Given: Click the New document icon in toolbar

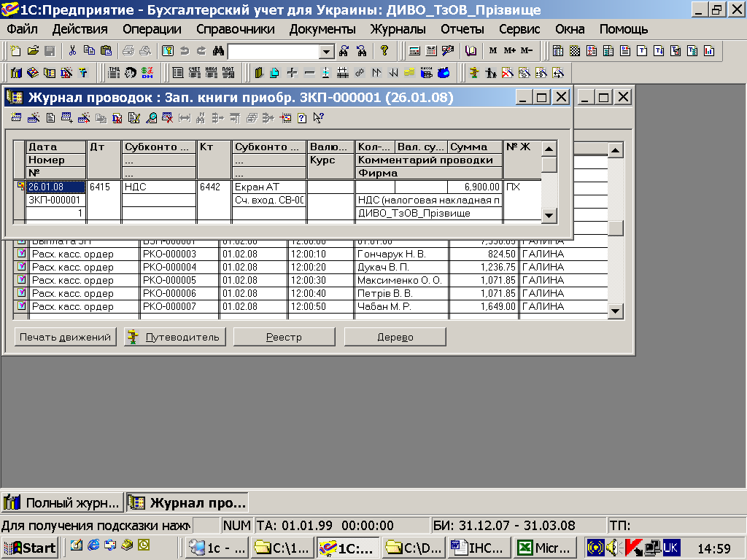Looking at the screenshot, I should [15, 50].
